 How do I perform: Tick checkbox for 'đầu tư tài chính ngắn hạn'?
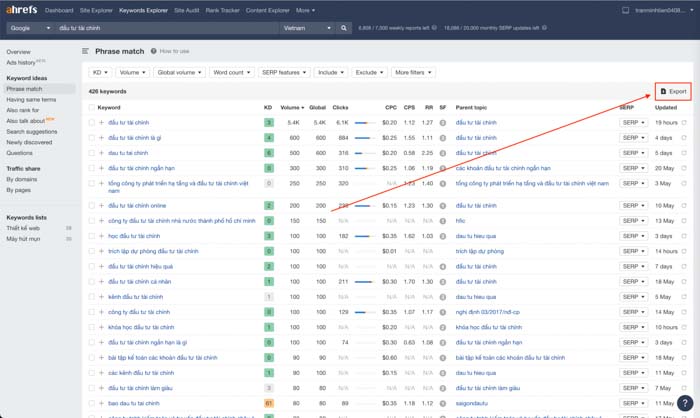92,168
